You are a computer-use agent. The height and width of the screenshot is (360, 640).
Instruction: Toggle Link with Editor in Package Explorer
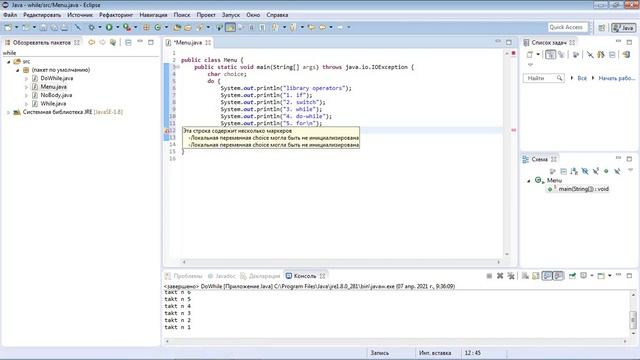pyautogui.click(x=113, y=42)
